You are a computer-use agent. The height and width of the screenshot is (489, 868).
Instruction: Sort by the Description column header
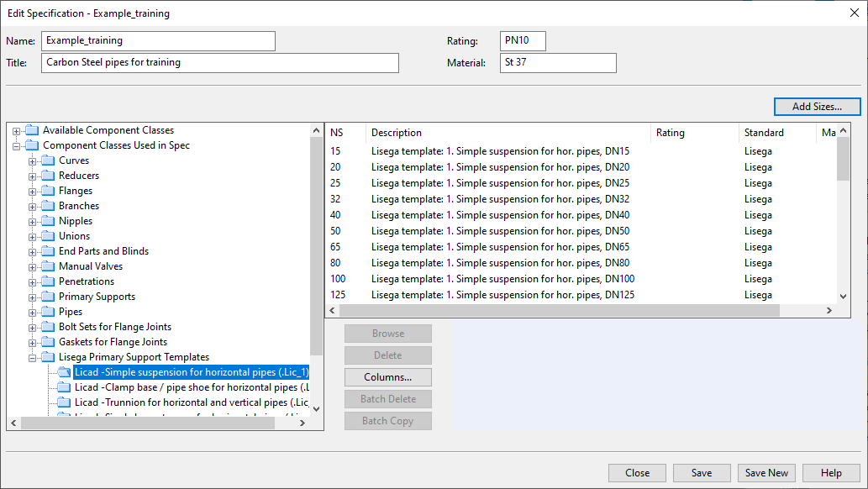[x=508, y=133]
